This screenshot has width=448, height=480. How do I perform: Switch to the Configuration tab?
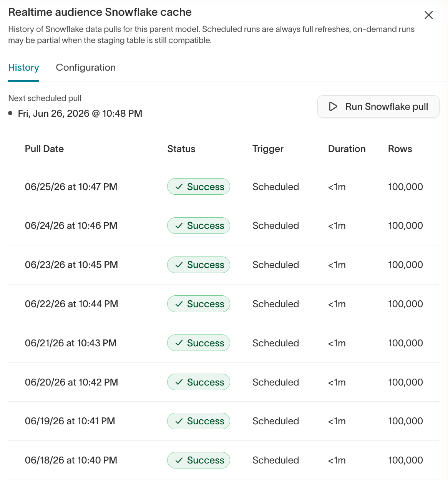(86, 68)
